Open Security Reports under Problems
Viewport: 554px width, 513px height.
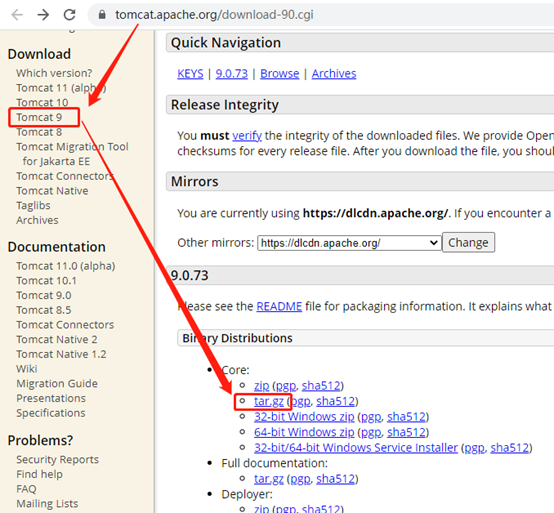[x=58, y=459]
